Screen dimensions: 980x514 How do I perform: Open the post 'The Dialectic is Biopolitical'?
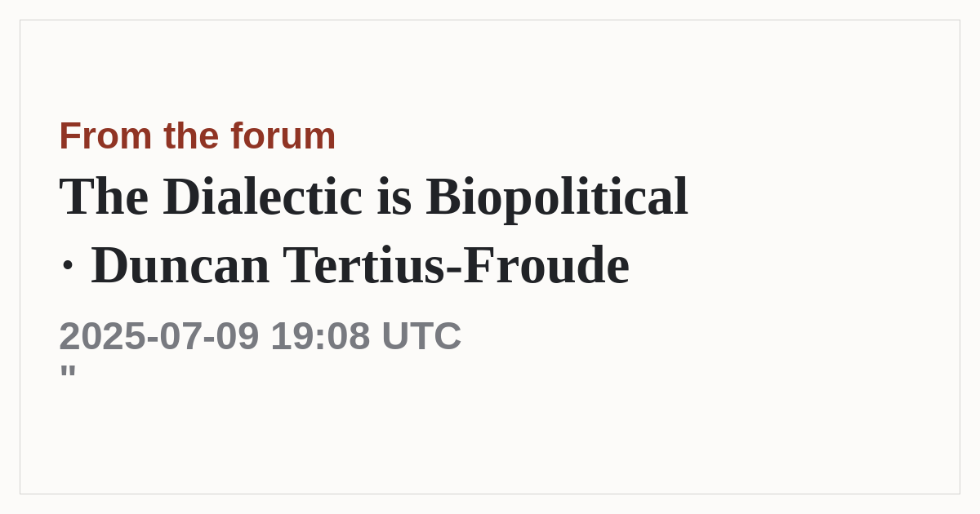[x=373, y=197]
